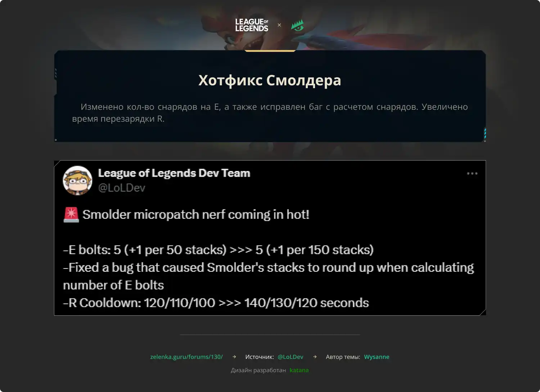Image resolution: width=540 pixels, height=392 pixels.
Task: Click the arrow after the forum link
Action: 234,357
